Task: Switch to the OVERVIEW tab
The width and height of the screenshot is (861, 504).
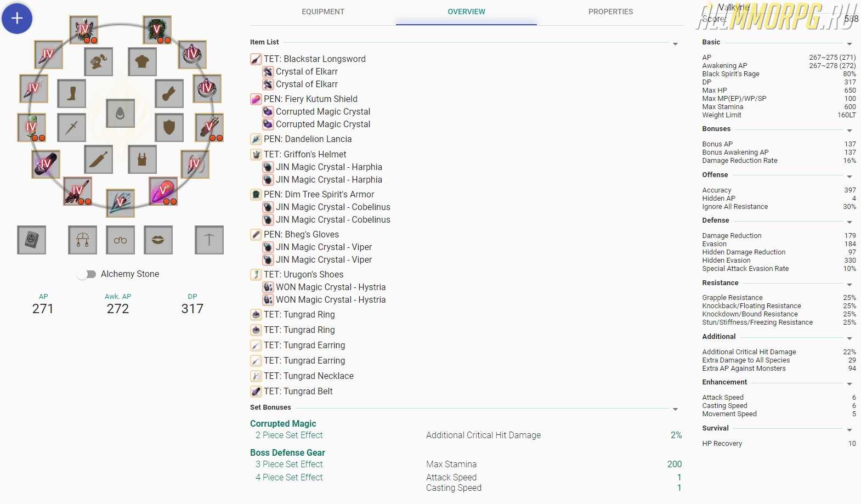Action: coord(466,12)
